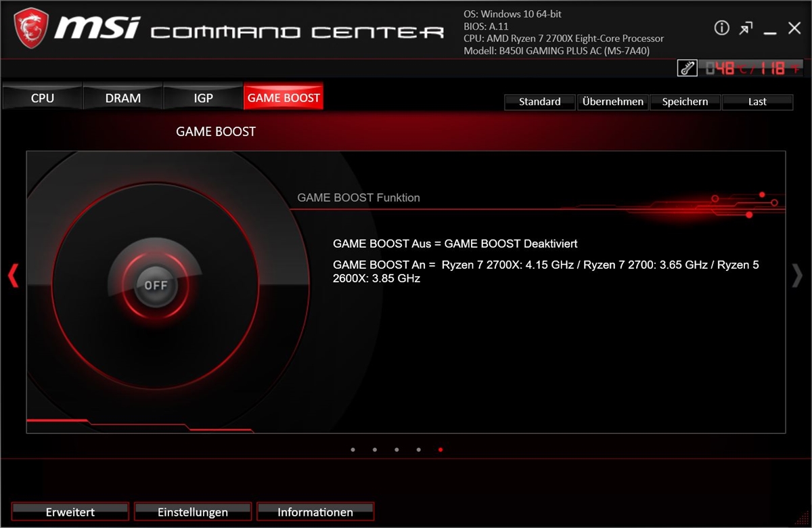Toggle the GAME BOOST OFF knob
The image size is (812, 528).
[x=156, y=285]
